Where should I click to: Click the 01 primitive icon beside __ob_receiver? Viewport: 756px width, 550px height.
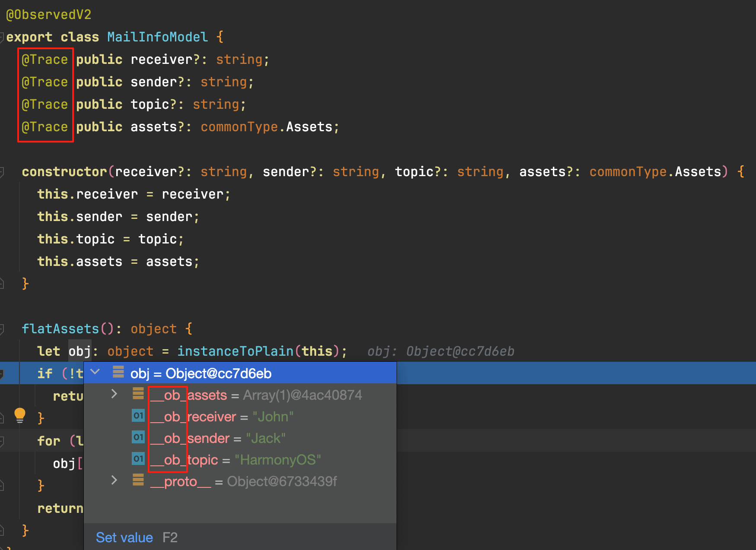(138, 416)
